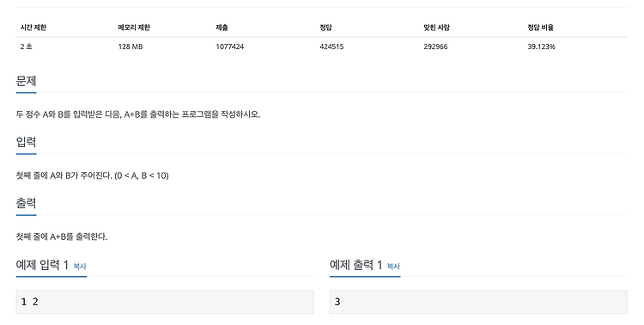Click the 시간 제한 column header

point(33,28)
